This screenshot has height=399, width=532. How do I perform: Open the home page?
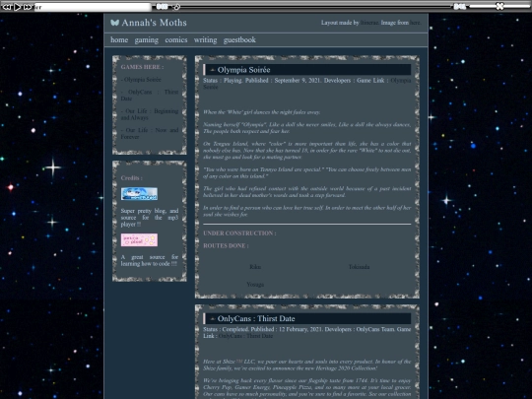tap(119, 40)
